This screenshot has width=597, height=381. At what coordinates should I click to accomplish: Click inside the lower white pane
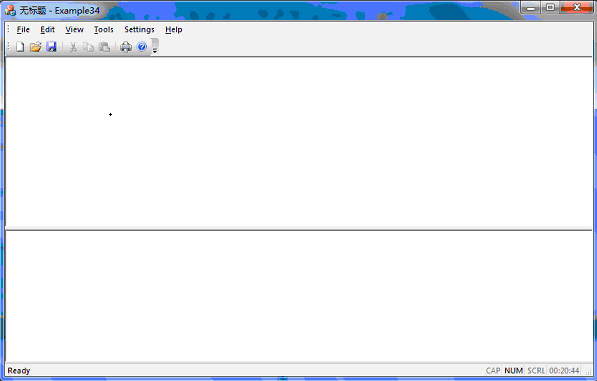click(299, 296)
